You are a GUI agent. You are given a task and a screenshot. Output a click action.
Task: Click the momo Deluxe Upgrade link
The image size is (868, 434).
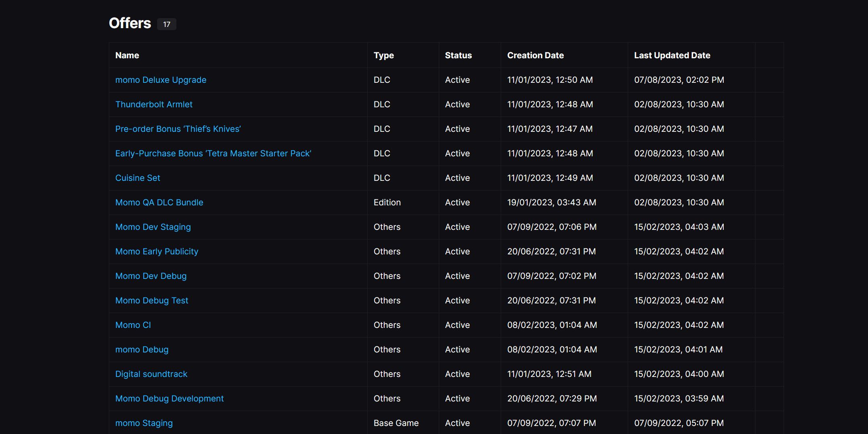pos(160,79)
